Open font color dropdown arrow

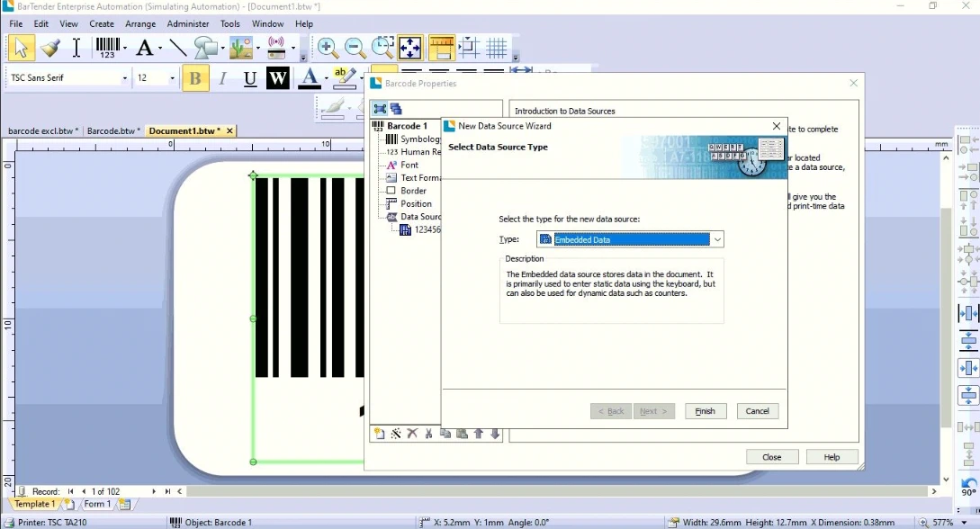326,78
